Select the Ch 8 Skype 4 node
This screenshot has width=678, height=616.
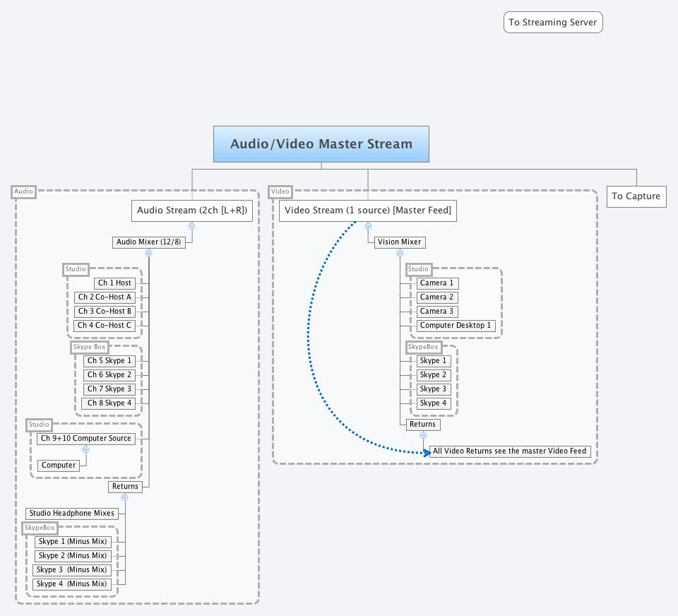point(109,403)
